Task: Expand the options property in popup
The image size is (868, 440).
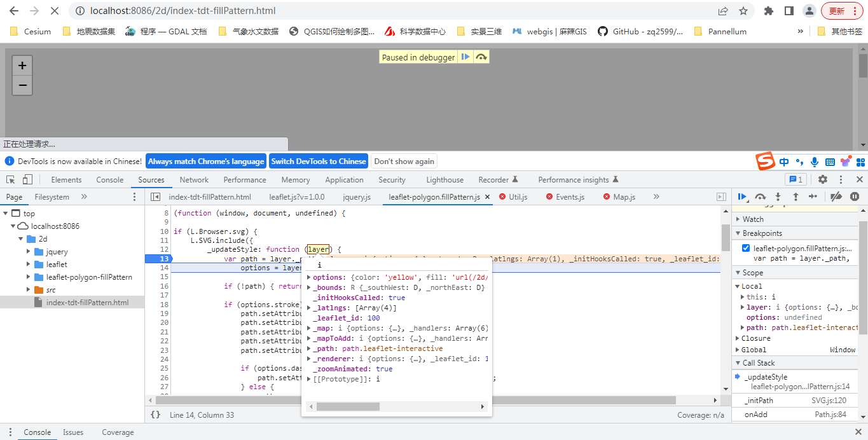Action: [309, 277]
